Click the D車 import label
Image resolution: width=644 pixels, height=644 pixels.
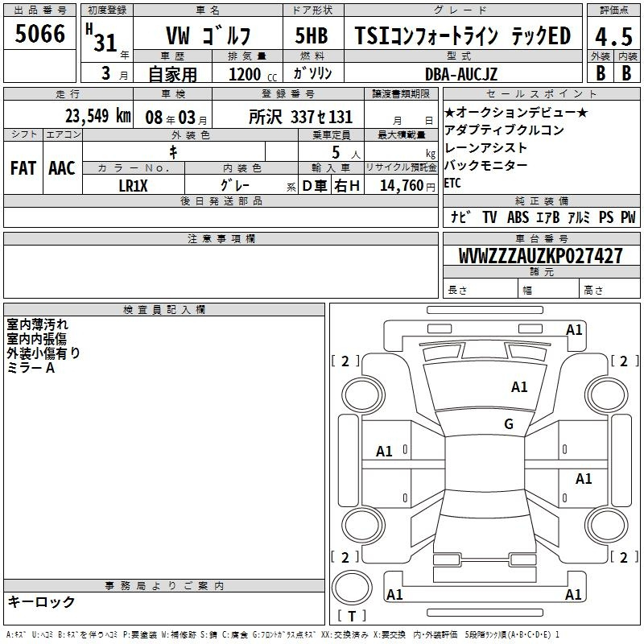point(315,186)
